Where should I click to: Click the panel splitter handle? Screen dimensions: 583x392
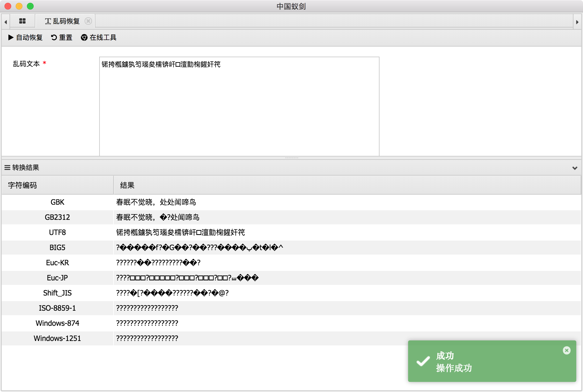291,158
